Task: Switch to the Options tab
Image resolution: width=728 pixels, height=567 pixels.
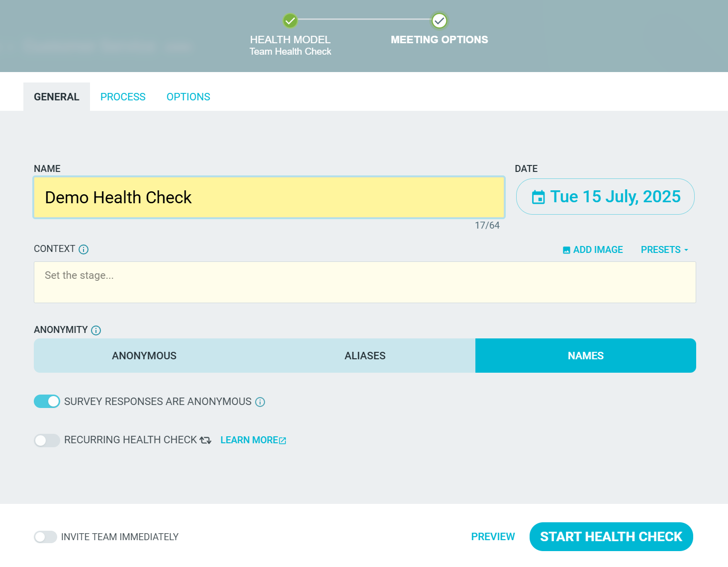Action: point(188,97)
